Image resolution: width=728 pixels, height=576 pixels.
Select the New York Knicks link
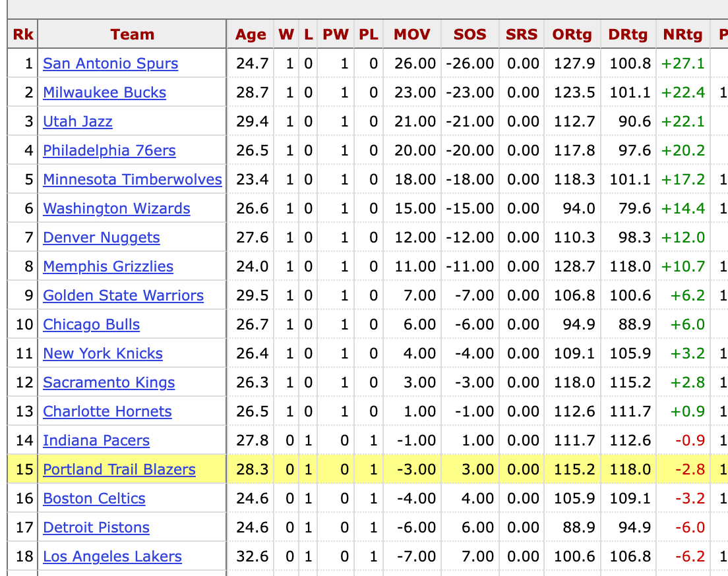(102, 353)
